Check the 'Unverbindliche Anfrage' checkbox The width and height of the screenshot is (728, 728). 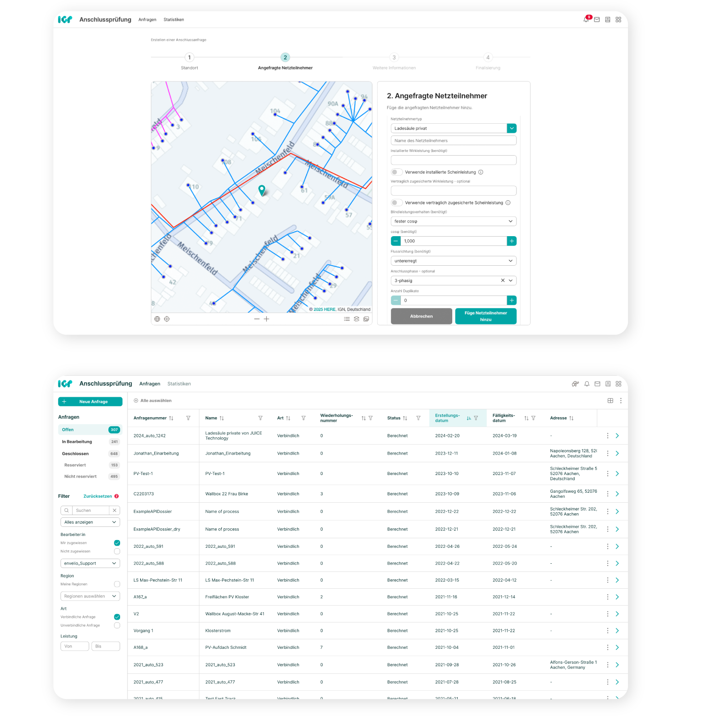point(117,626)
